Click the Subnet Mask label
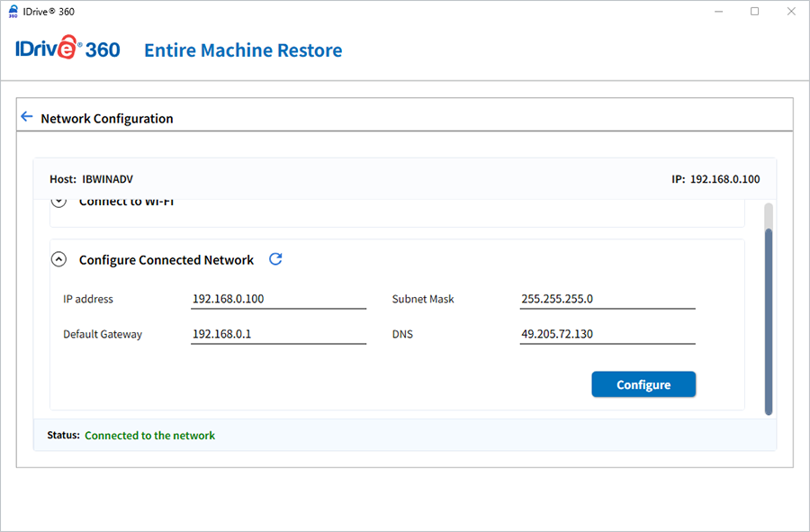 [x=423, y=299]
